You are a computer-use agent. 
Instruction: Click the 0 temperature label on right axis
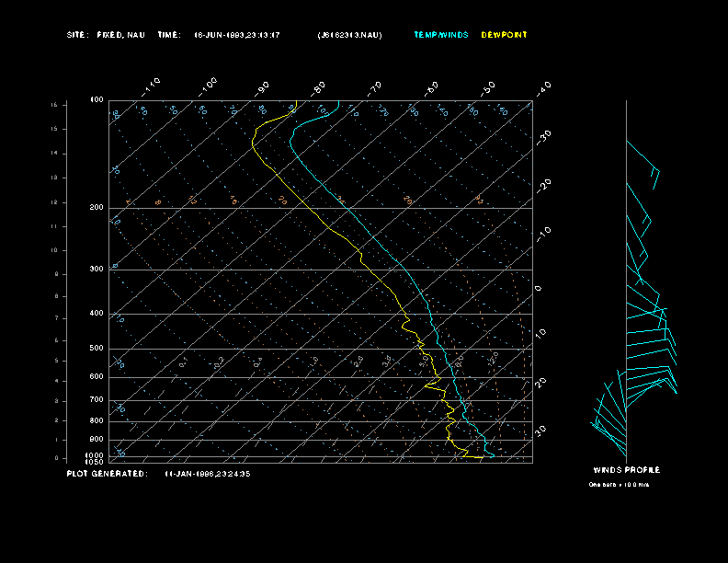[539, 289]
